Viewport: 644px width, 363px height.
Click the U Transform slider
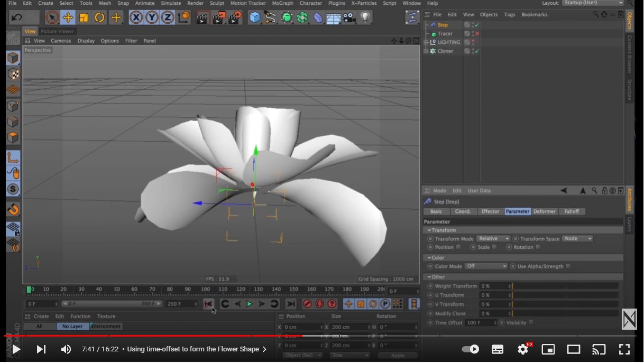coord(565,295)
